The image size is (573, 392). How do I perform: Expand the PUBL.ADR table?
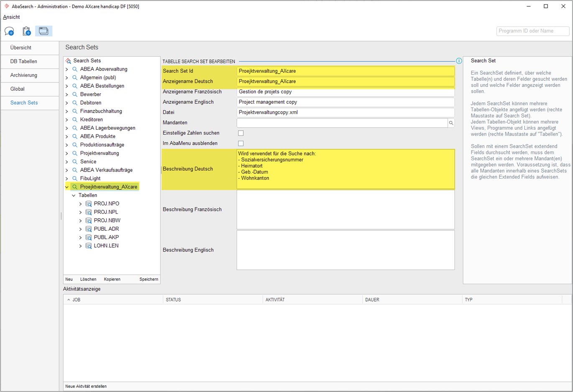point(81,229)
